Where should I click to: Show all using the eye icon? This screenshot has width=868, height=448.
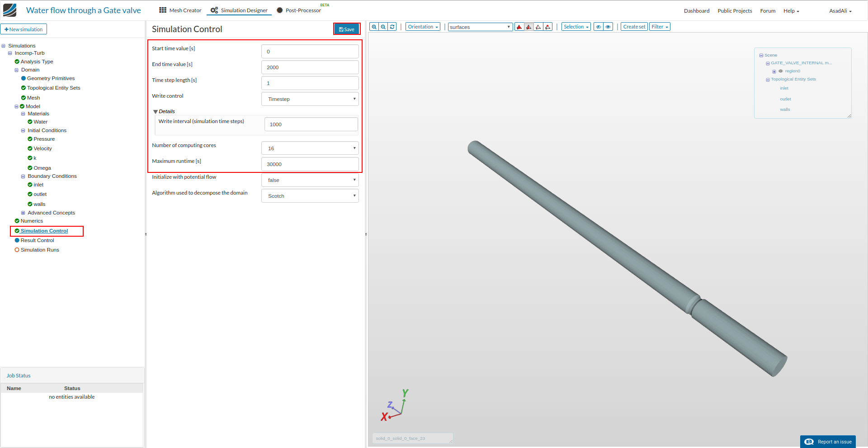pos(608,27)
